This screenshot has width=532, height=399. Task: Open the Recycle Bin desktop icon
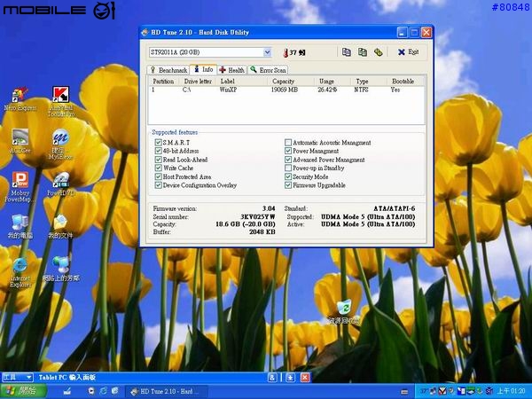(x=344, y=311)
